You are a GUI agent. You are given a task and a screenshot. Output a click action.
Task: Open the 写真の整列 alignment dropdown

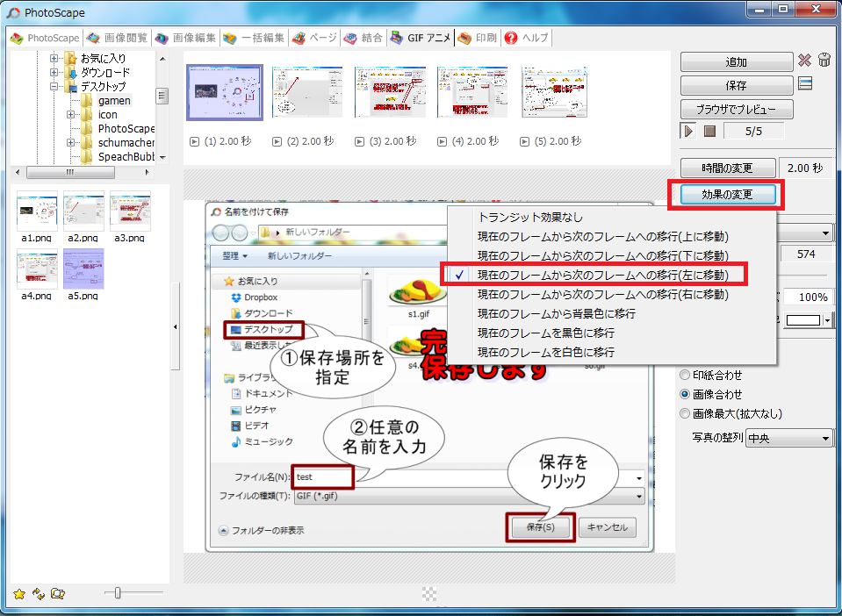point(788,438)
